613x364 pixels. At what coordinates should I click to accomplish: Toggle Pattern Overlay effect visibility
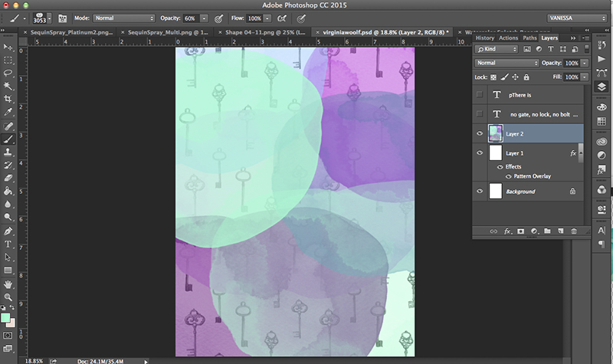coord(509,176)
